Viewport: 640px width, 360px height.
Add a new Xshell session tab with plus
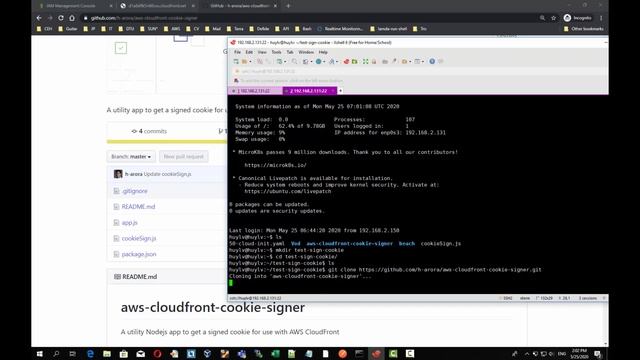[340, 91]
